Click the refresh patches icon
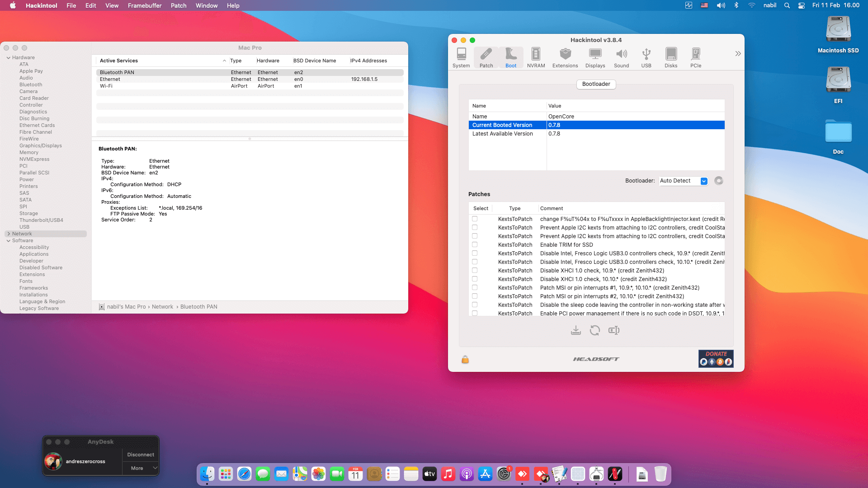Viewport: 868px width, 488px height. click(x=595, y=331)
